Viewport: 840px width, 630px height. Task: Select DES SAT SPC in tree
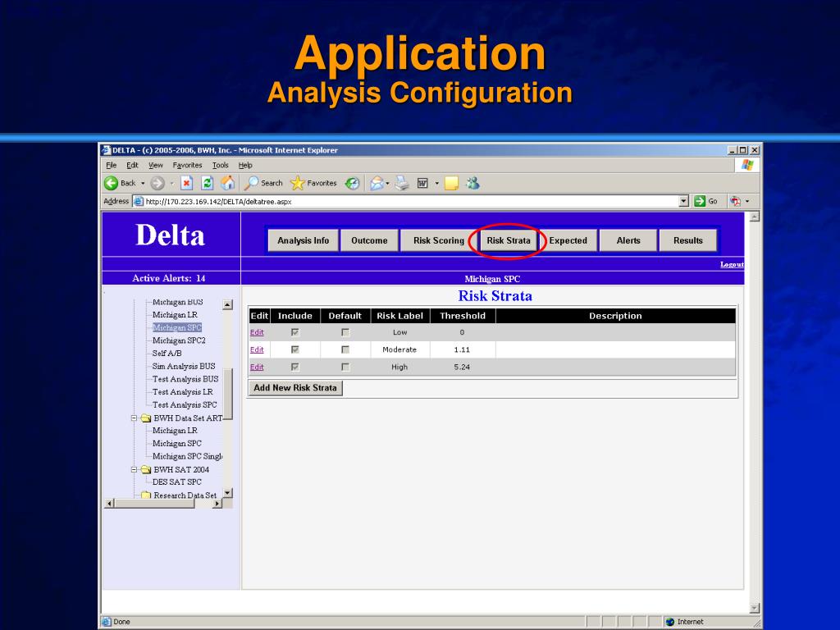point(177,482)
